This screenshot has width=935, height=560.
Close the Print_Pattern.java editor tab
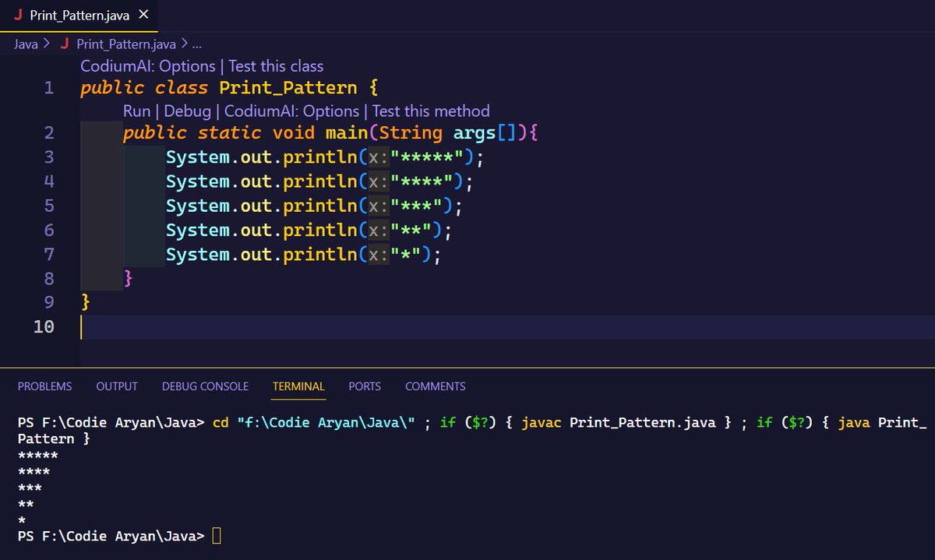tap(143, 15)
